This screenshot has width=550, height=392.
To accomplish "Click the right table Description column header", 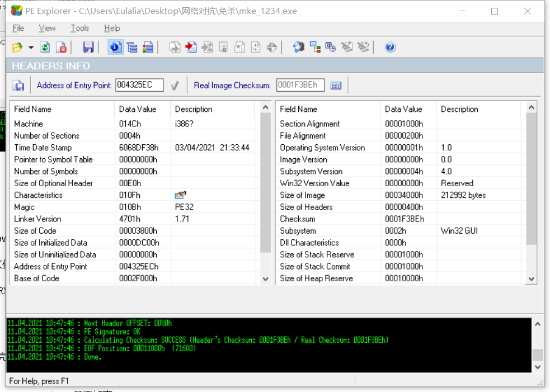I will click(478, 109).
